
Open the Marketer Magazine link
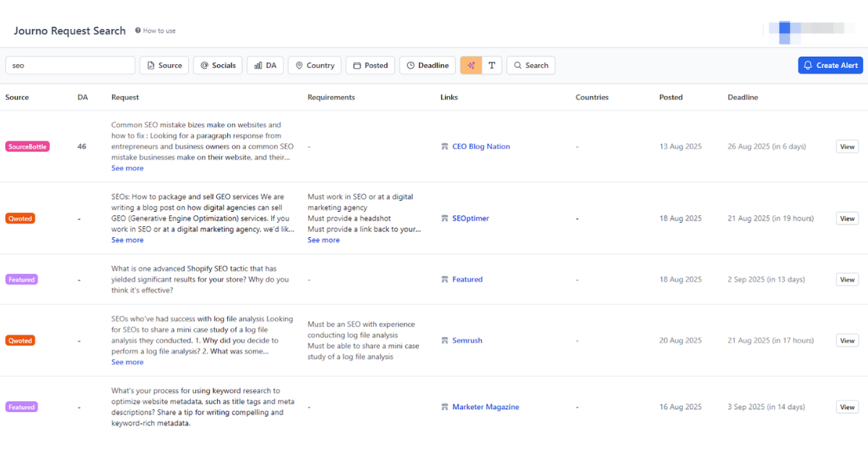tap(485, 407)
